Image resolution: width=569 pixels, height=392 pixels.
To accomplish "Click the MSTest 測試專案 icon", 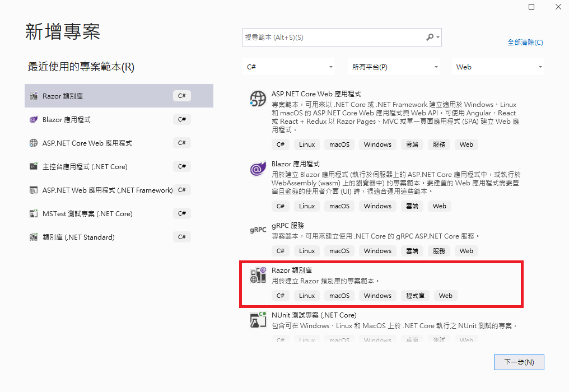I will tap(34, 213).
